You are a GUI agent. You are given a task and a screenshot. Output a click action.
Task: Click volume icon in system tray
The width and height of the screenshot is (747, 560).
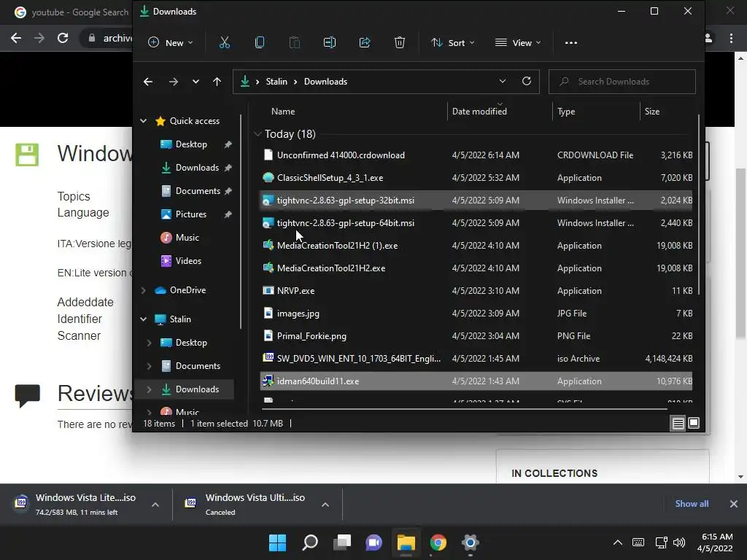679,542
